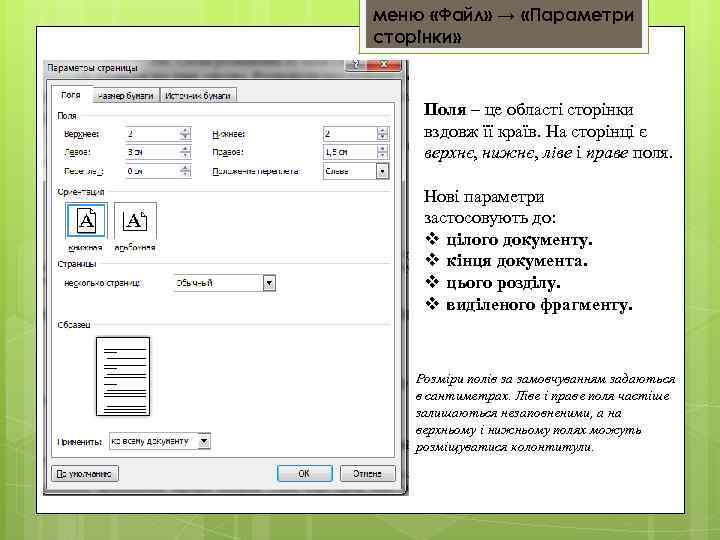Click the По умолчанию button
The width and height of the screenshot is (720, 540).
[x=85, y=473]
